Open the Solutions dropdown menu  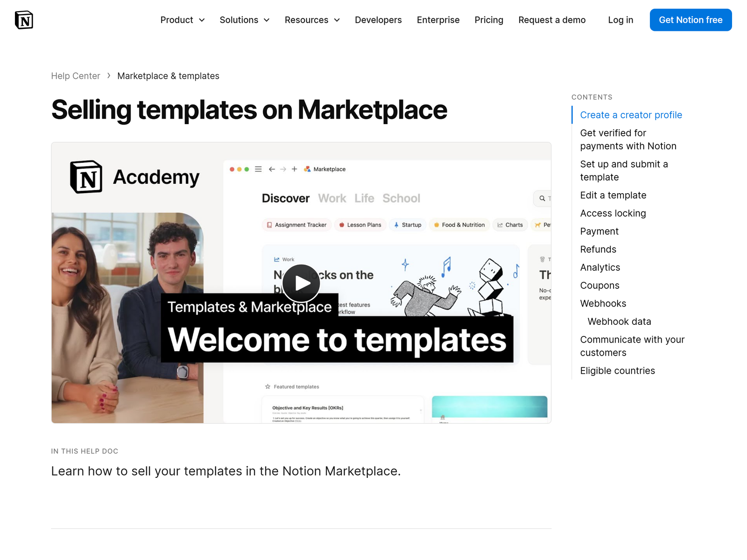(x=245, y=20)
